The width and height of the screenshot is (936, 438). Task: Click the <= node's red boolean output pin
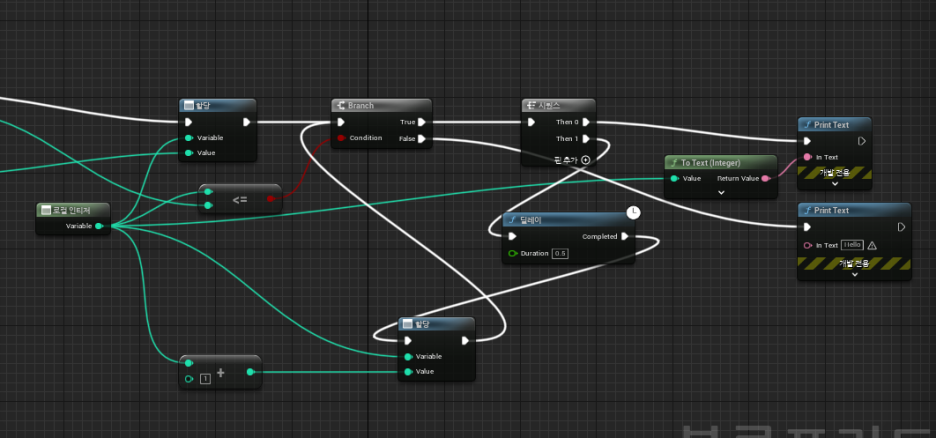click(x=270, y=199)
